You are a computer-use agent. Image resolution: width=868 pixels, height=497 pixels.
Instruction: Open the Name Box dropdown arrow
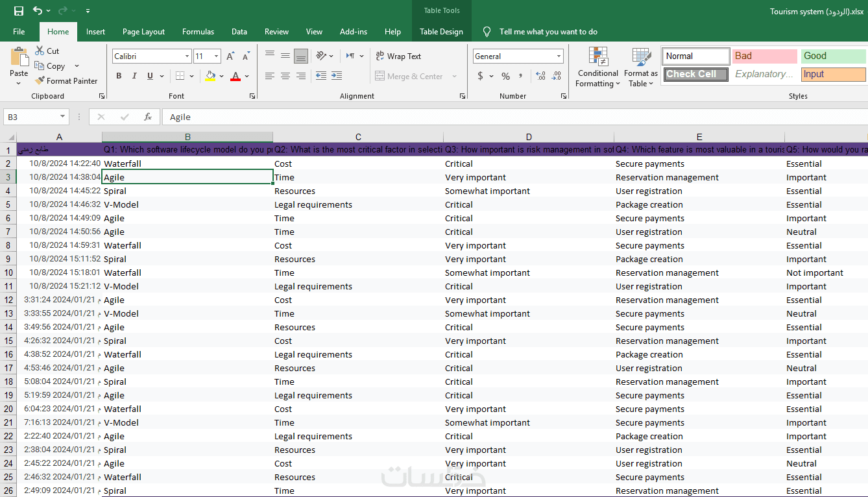(x=62, y=117)
